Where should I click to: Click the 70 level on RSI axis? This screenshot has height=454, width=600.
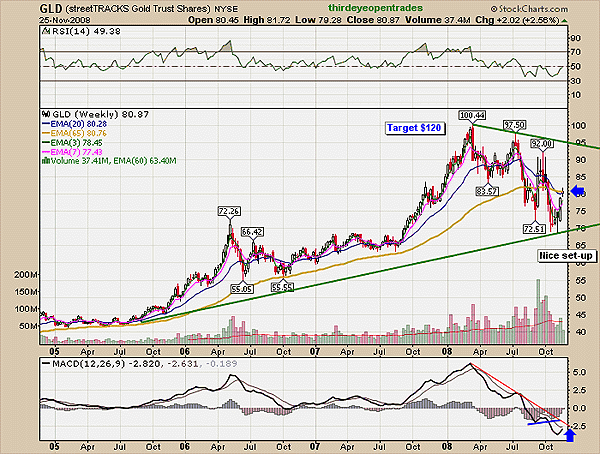tap(576, 52)
